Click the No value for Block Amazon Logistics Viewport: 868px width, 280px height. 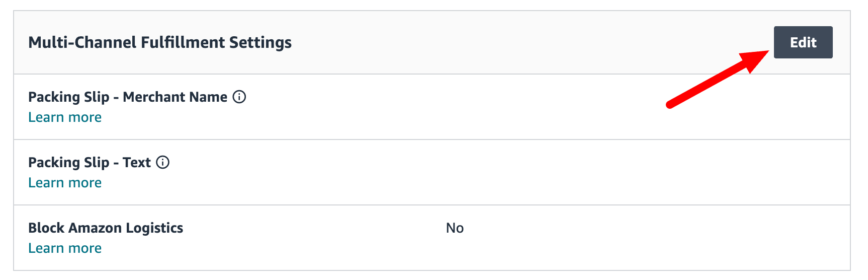455,228
